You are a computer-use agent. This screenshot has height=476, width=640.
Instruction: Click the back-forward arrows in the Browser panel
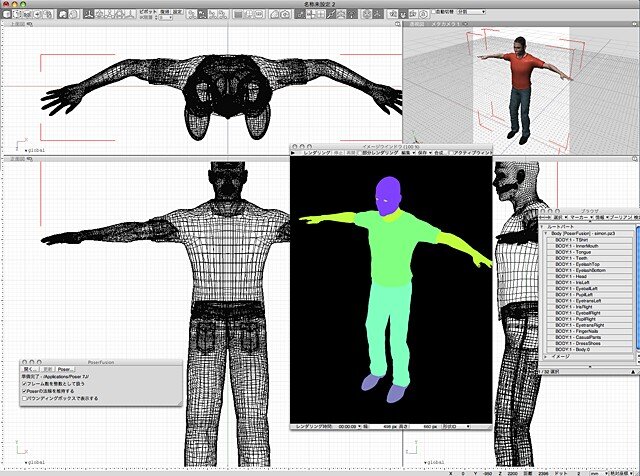(x=545, y=218)
